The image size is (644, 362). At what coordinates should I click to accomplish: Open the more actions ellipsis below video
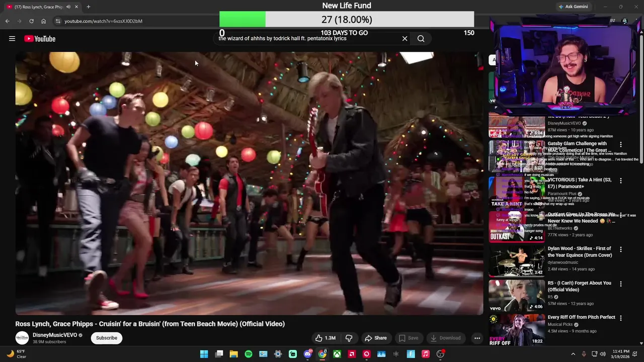coord(477,338)
